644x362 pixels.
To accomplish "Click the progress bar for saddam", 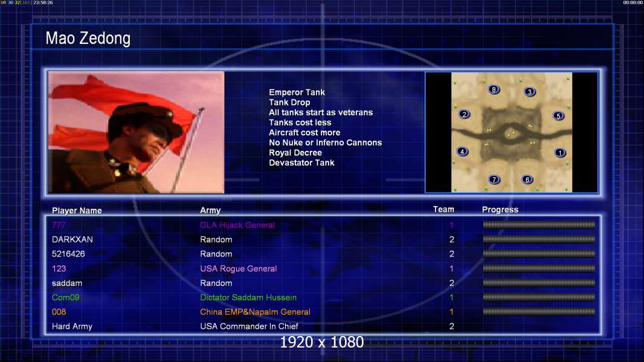I will [x=539, y=283].
